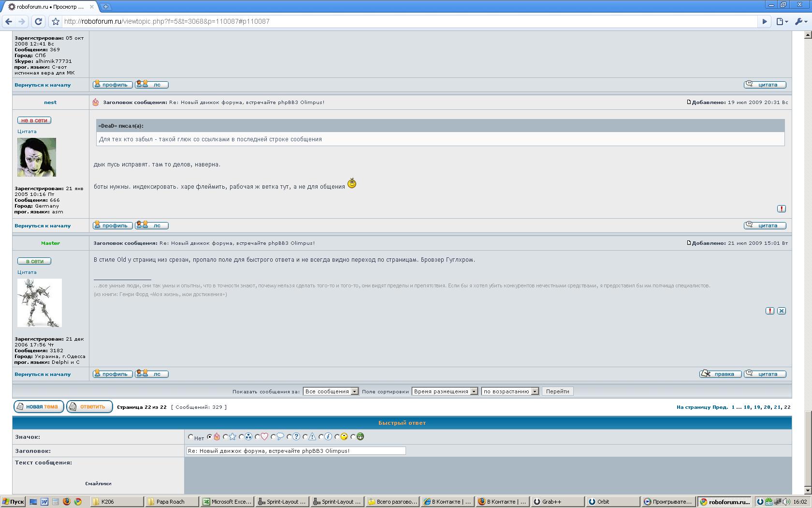Select the star message icon radio
The width and height of the screenshot is (812, 508).
pos(225,437)
